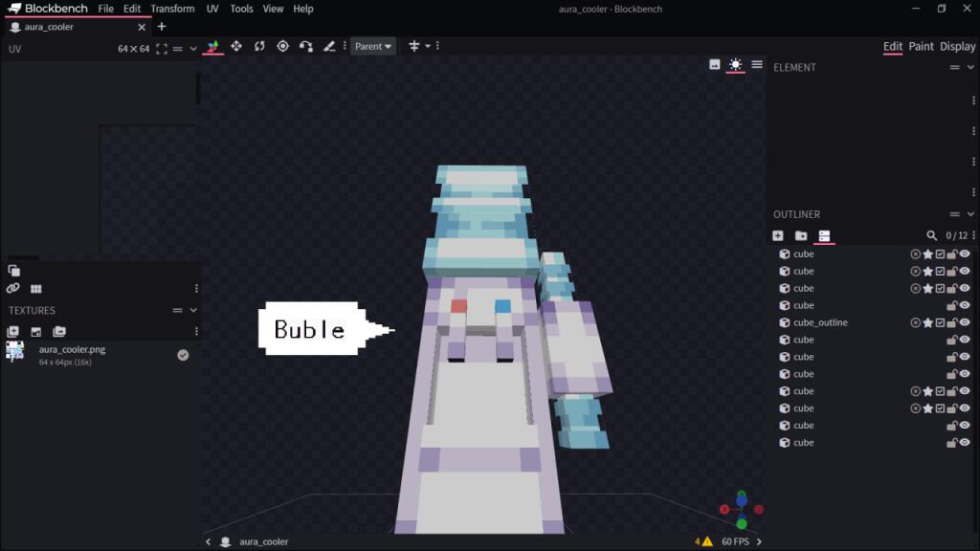980x551 pixels.
Task: Select the Move tool in toolbar
Action: tap(236, 46)
